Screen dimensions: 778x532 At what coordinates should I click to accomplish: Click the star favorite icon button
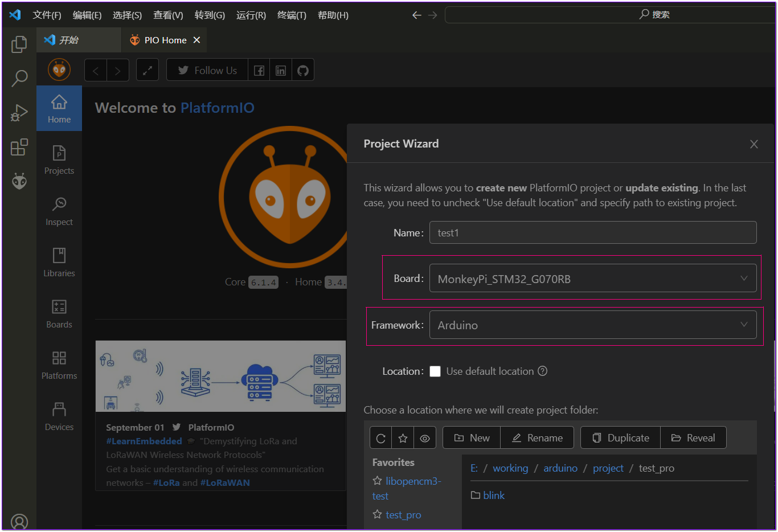(x=403, y=437)
